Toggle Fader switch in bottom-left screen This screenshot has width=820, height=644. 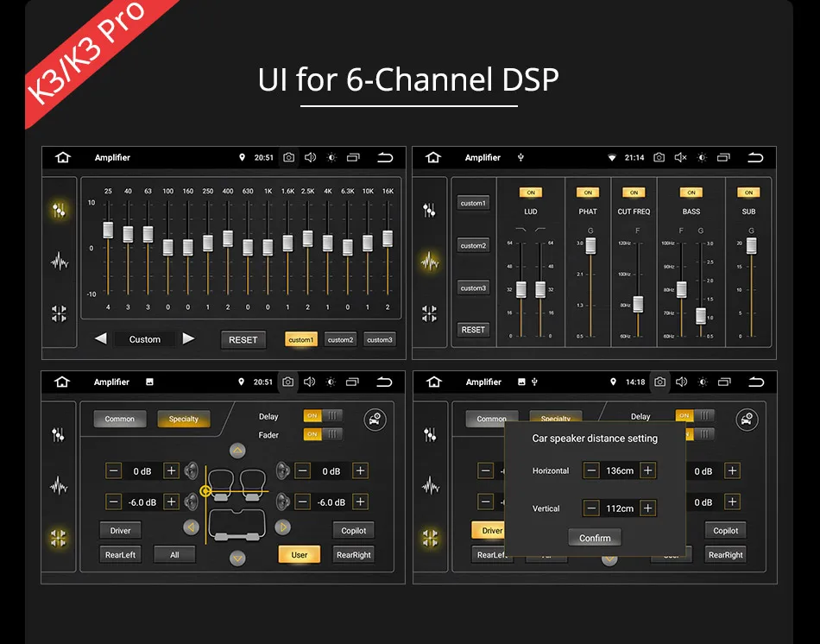(x=323, y=434)
